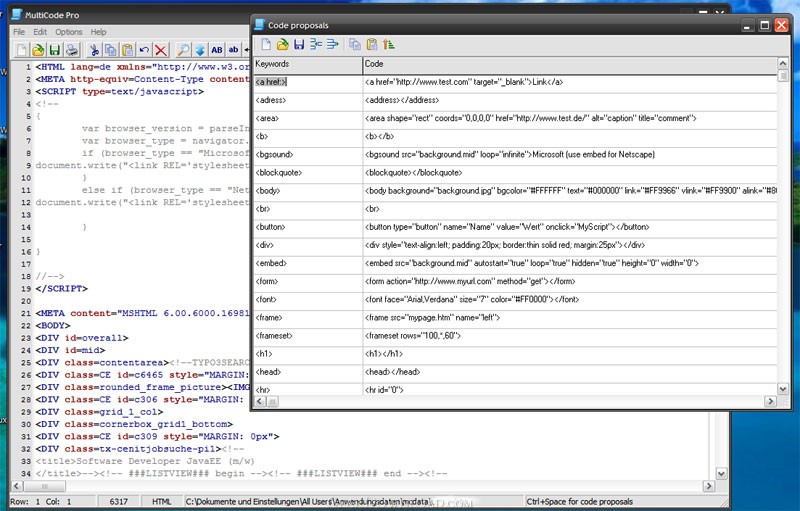Open the File menu
Screen dimensions: 800x511
(19, 32)
